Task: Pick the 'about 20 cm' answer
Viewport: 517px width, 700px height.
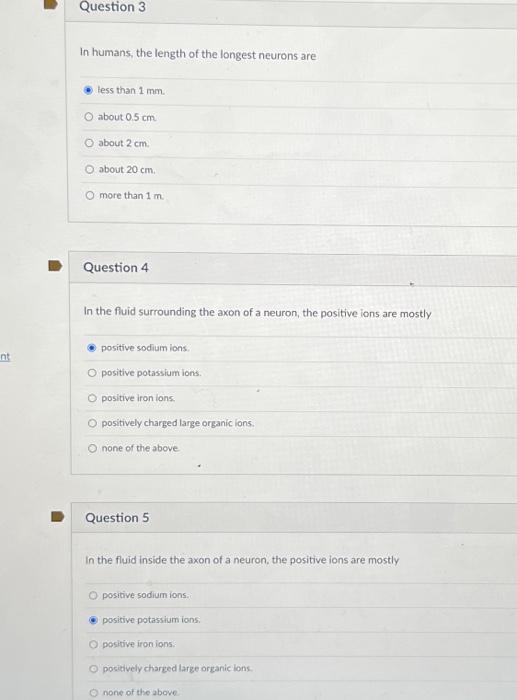Action: pyautogui.click(x=90, y=170)
